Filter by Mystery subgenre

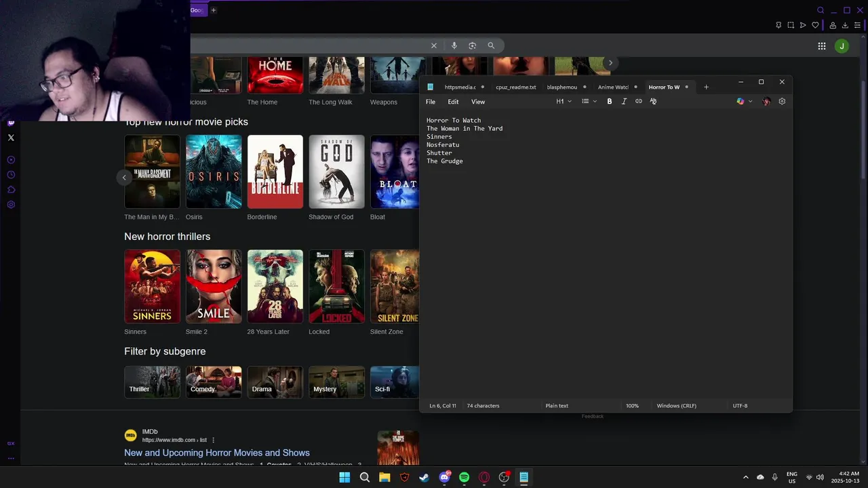pyautogui.click(x=336, y=382)
